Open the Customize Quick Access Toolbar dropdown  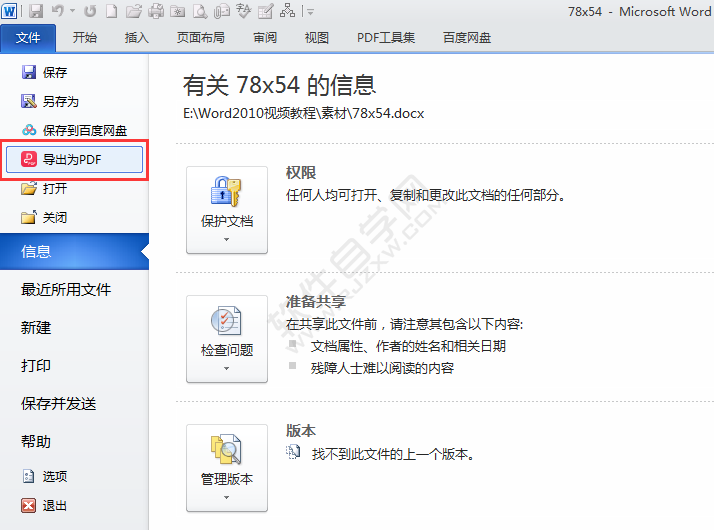click(x=309, y=12)
